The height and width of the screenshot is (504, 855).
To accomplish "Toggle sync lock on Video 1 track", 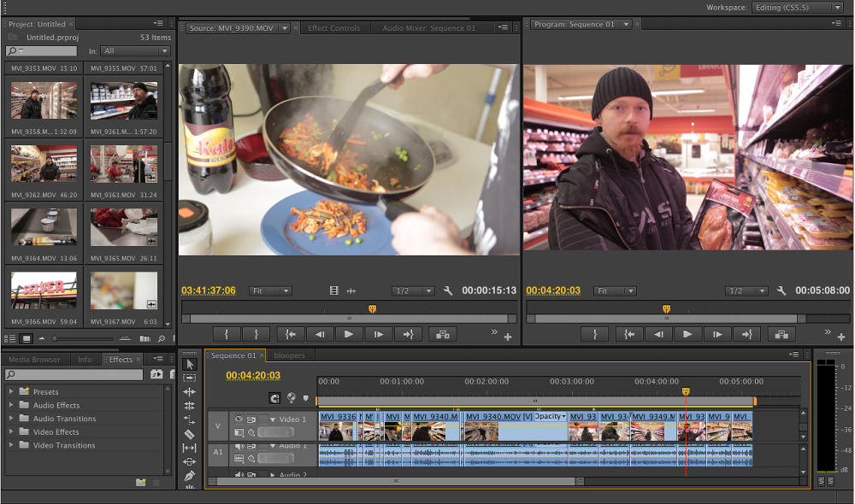I will [251, 419].
